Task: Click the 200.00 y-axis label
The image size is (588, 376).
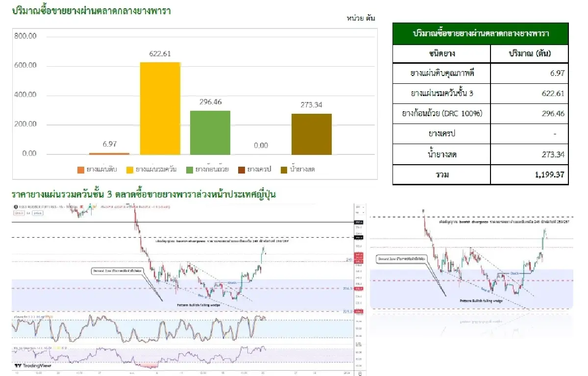Action: click(25, 124)
